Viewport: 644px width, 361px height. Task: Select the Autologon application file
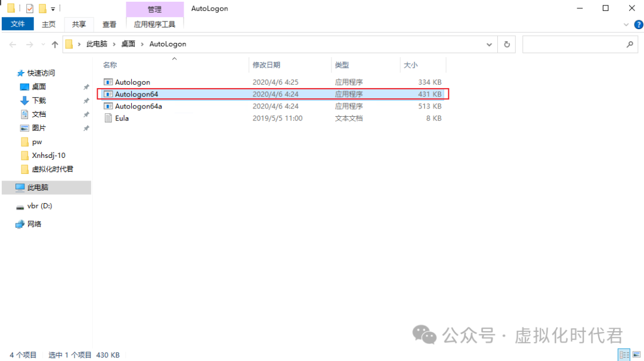click(132, 82)
